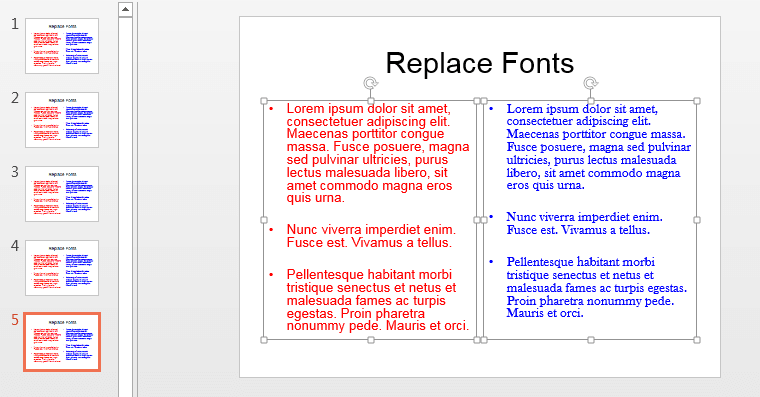The height and width of the screenshot is (397, 760).
Task: Click bottom-right handle of blue text box
Action: click(697, 340)
